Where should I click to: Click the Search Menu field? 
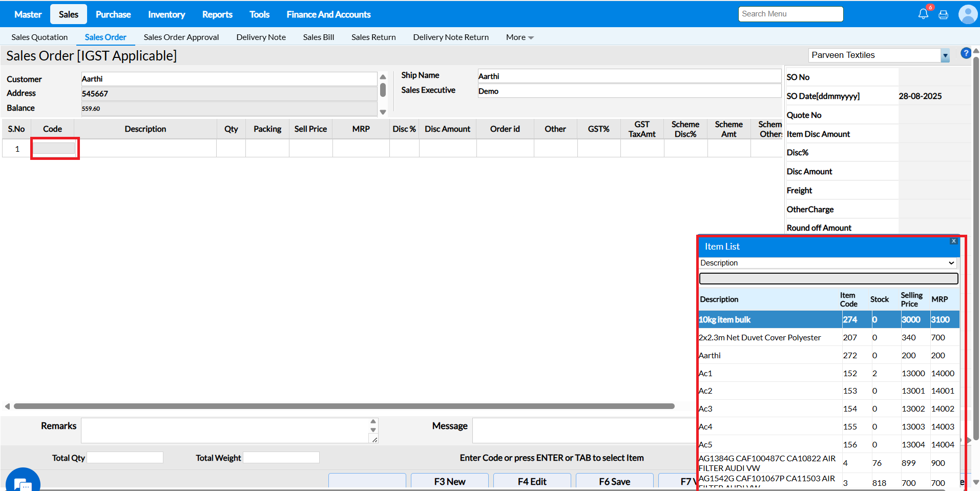point(790,14)
